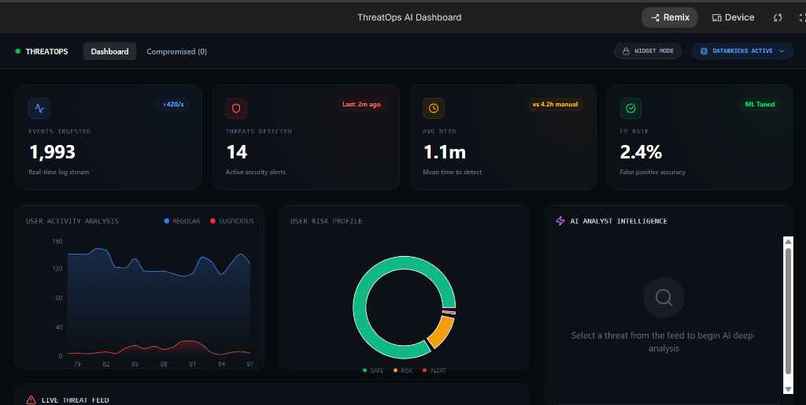
Task: Open the Device preview option
Action: (x=733, y=17)
